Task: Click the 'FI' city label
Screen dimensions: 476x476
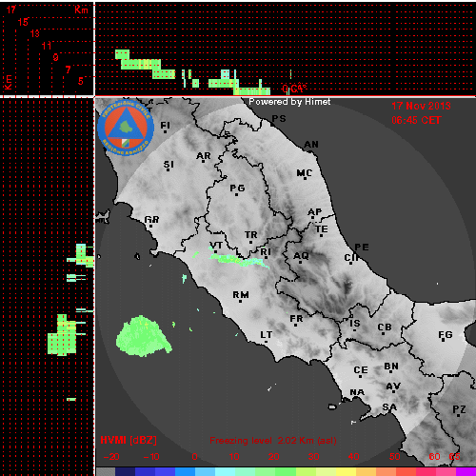Action: click(165, 127)
